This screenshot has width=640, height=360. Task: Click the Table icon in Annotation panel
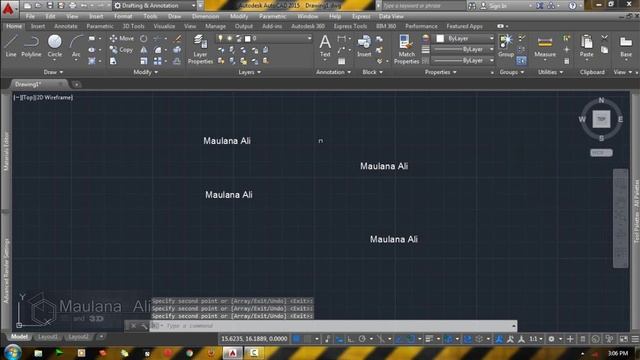tap(342, 61)
